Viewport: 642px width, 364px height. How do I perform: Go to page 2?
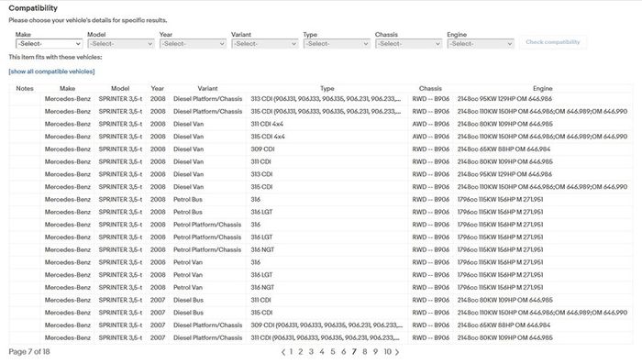coord(301,352)
